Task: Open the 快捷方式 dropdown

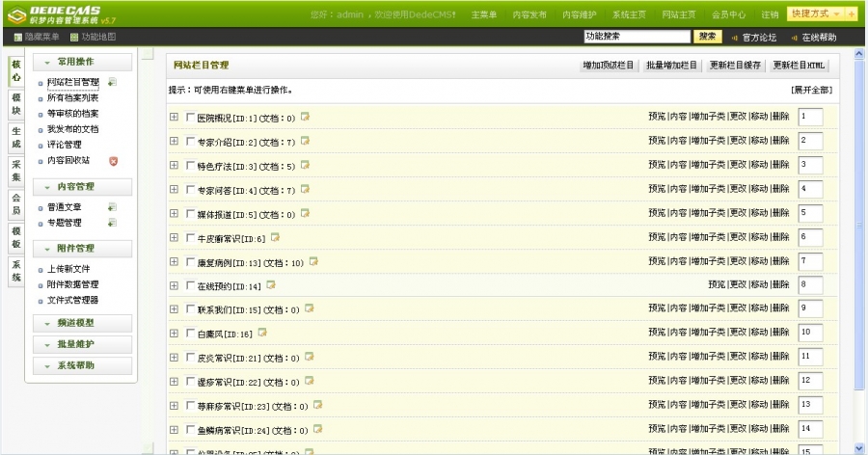Action: (x=815, y=13)
